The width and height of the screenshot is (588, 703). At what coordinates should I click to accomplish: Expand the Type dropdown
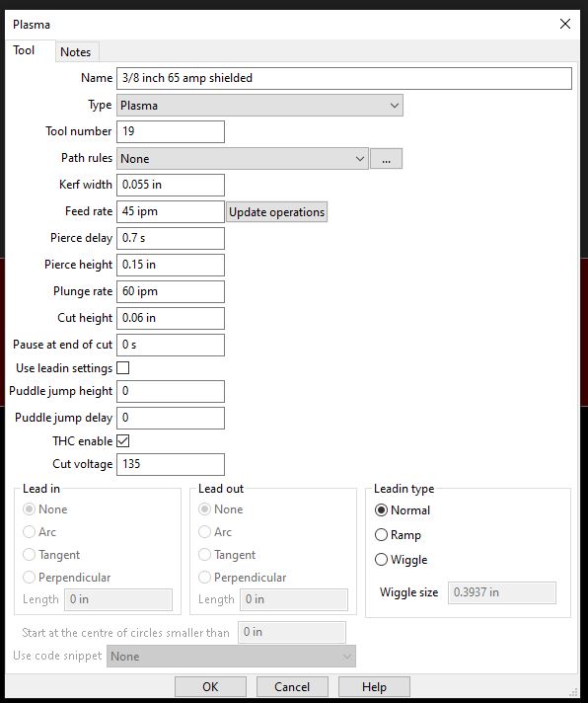259,106
